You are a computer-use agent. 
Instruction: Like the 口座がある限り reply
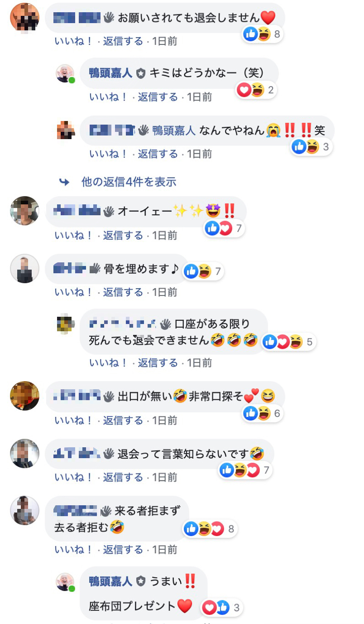(108, 363)
